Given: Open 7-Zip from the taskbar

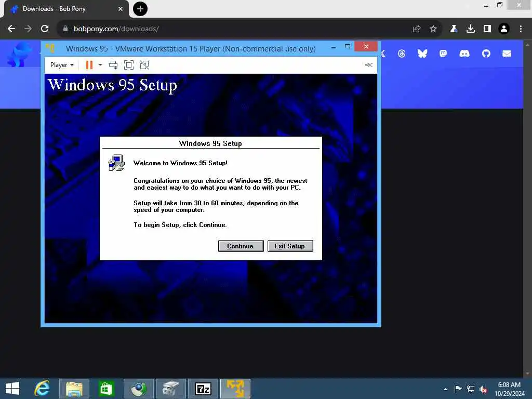Looking at the screenshot, I should click(x=203, y=389).
